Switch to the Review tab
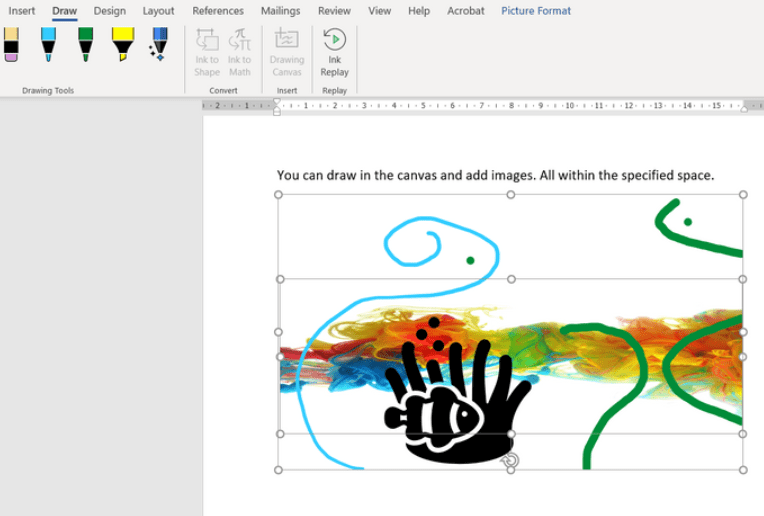764x516 pixels. [x=334, y=11]
